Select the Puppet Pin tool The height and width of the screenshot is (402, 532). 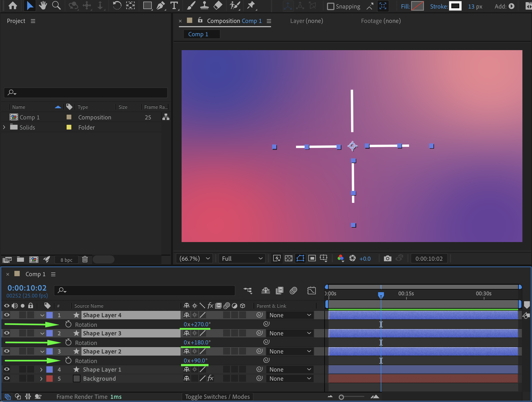[x=251, y=6]
